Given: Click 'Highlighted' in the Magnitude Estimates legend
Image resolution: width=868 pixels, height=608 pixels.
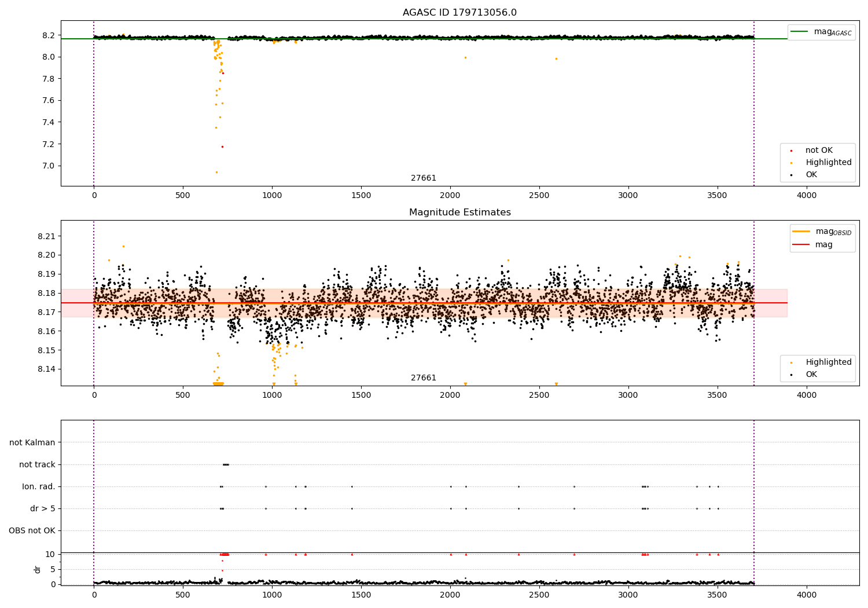Looking at the screenshot, I should (x=821, y=362).
